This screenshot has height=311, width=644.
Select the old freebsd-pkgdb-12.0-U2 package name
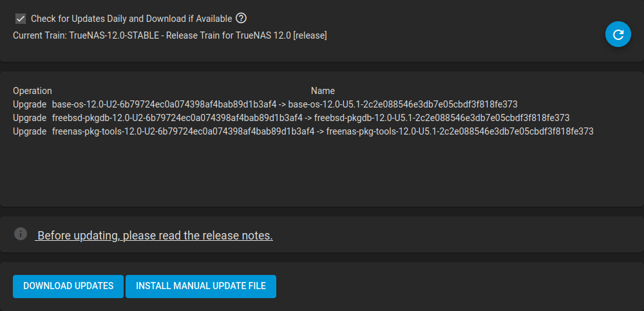pos(178,118)
